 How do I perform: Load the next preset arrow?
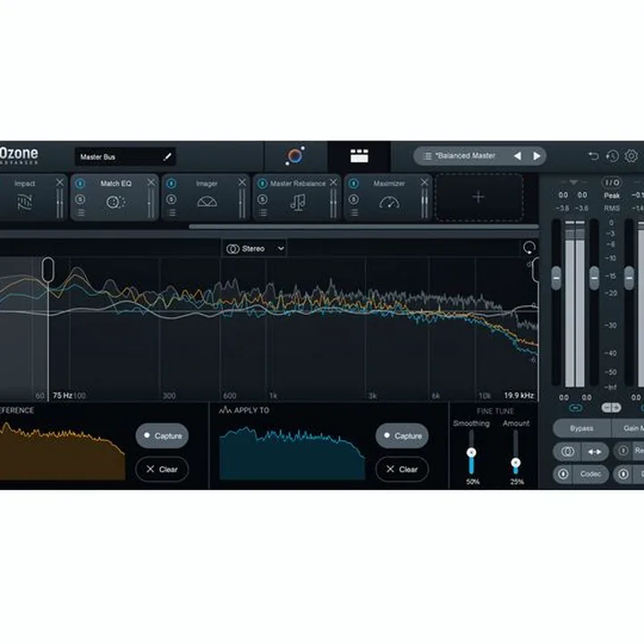coord(537,156)
